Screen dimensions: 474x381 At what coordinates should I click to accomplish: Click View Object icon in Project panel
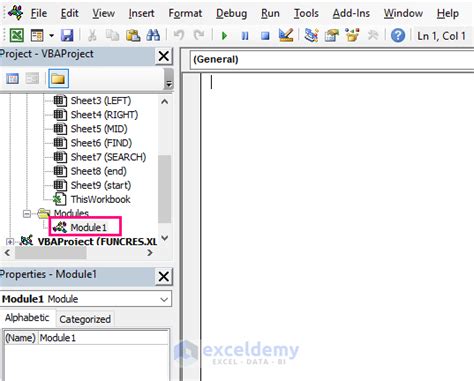pos(32,79)
